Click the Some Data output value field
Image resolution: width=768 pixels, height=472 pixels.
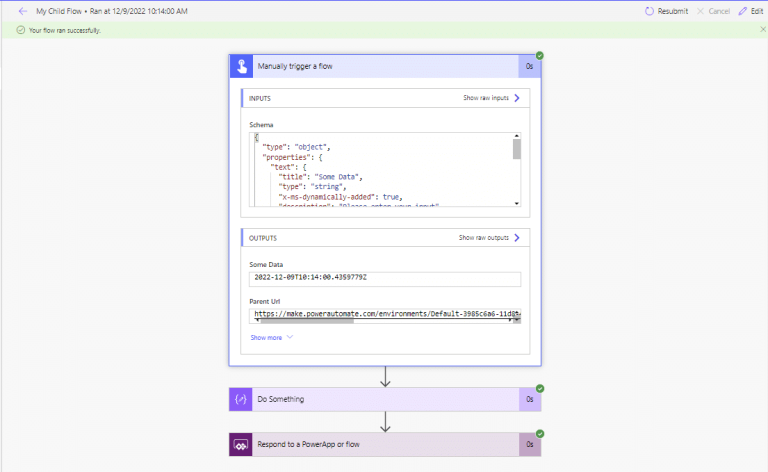pos(385,278)
